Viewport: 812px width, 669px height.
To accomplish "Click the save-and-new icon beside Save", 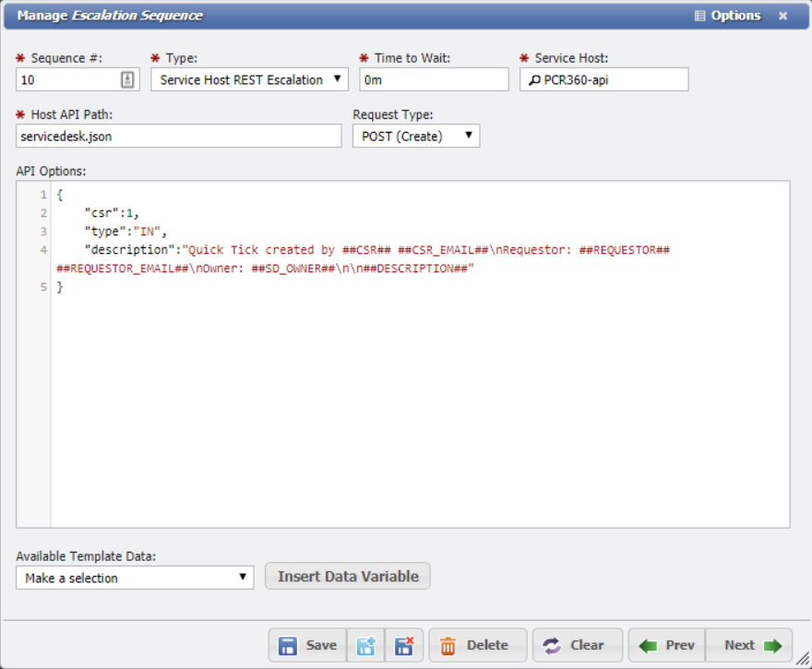I will [364, 645].
